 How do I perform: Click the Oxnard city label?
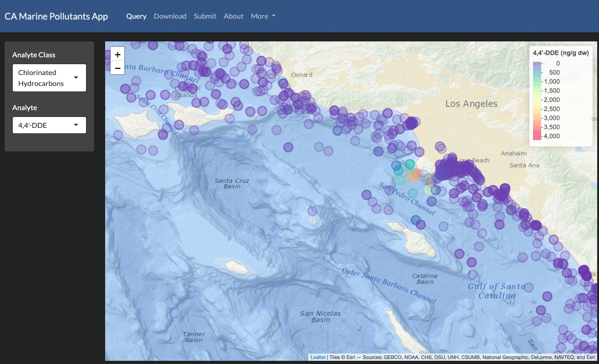click(302, 75)
